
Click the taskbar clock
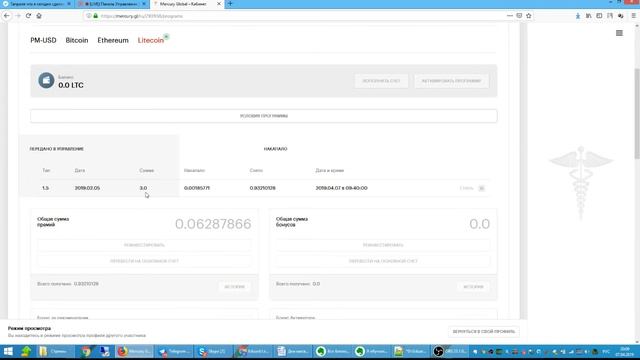point(624,351)
